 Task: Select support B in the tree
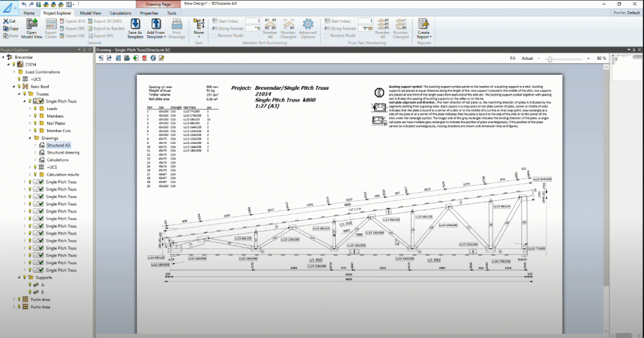pyautogui.click(x=42, y=292)
